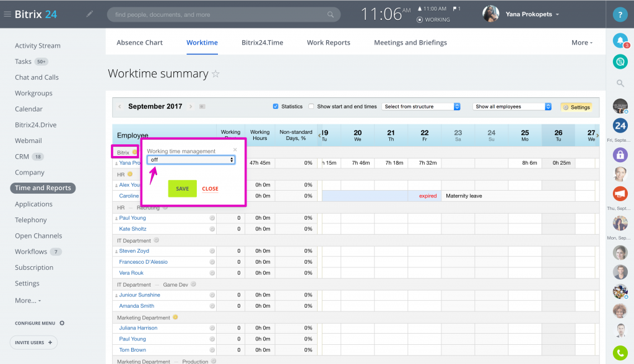Open settings gear for Juliana Harrison row
The image size is (634, 364).
(212, 328)
